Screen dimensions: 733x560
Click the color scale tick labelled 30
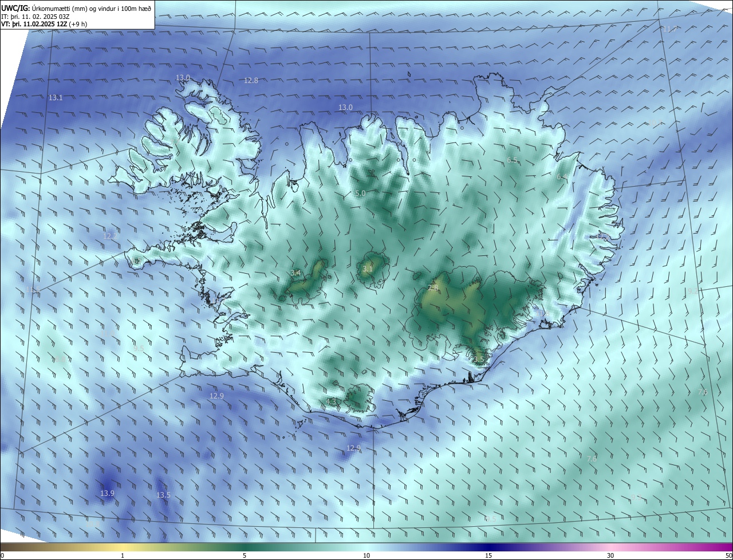(x=610, y=555)
